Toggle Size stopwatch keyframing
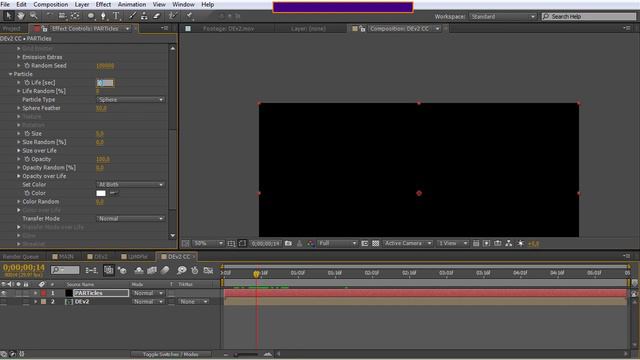 tap(27, 133)
